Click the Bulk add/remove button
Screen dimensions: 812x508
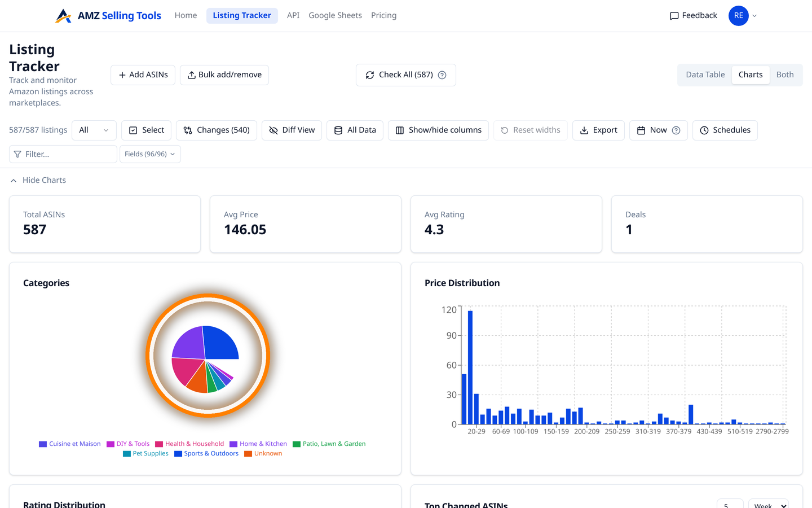[224, 75]
